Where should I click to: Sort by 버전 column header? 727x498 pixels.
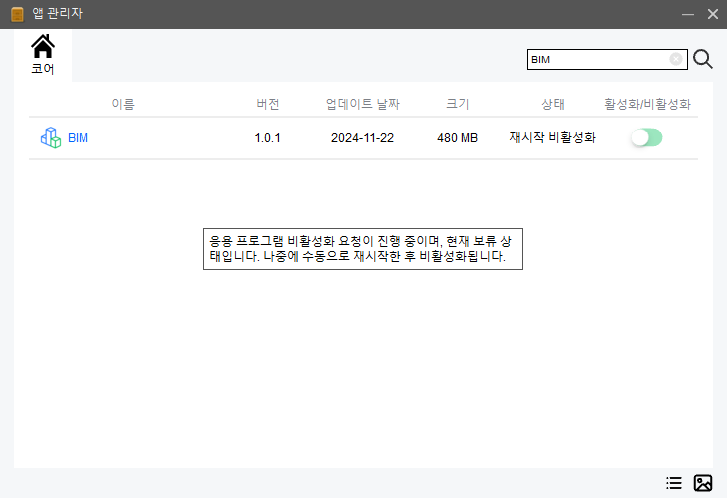point(268,104)
